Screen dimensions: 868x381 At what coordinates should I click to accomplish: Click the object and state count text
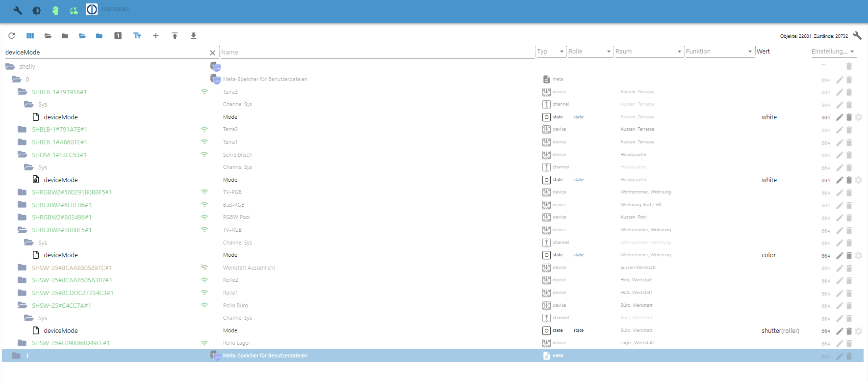click(x=814, y=36)
